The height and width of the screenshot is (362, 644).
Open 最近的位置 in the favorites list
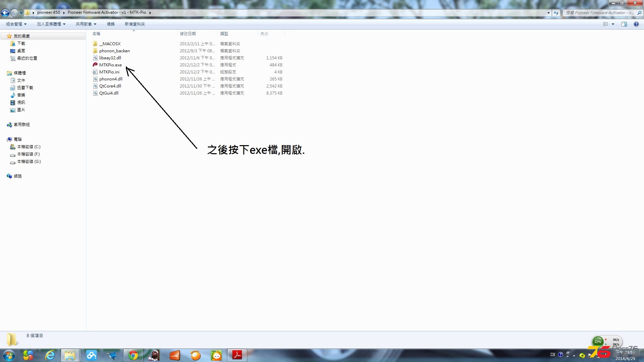[x=27, y=58]
